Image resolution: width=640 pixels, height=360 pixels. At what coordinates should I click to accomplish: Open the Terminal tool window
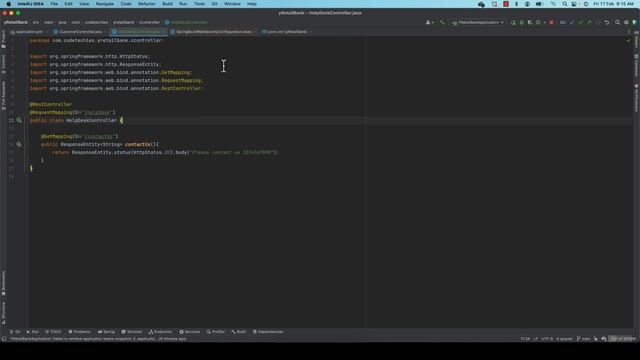(x=131, y=332)
